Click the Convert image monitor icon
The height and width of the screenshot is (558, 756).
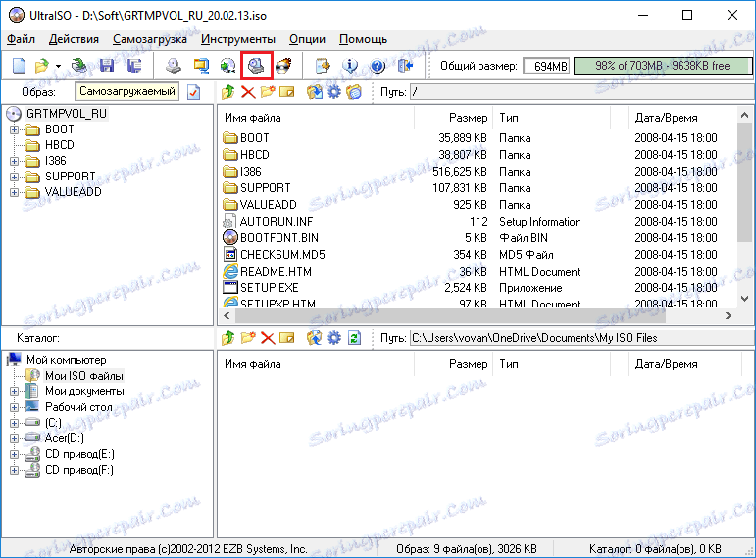[201, 66]
